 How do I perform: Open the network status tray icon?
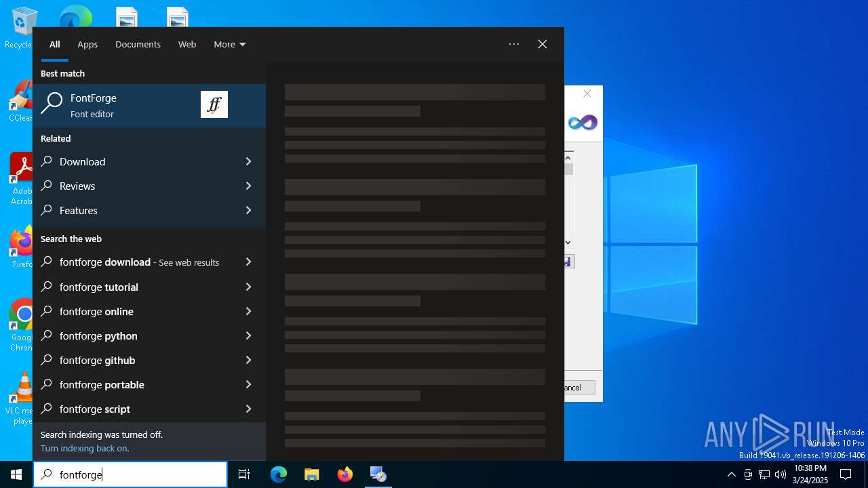(x=764, y=474)
